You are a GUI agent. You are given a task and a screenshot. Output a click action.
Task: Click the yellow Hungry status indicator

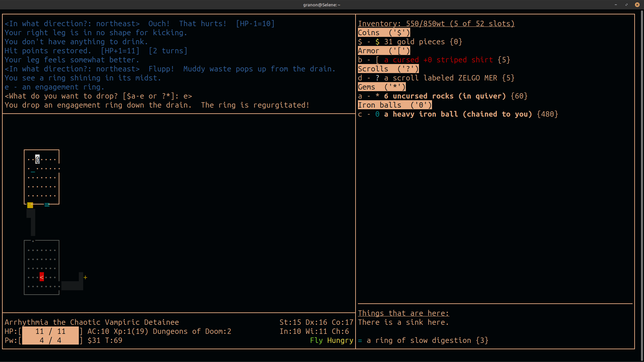(x=340, y=341)
